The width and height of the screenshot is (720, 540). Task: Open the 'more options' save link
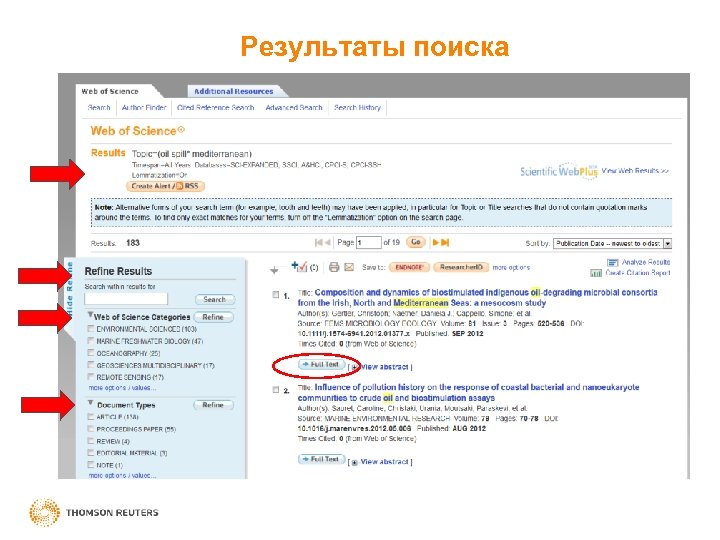pyautogui.click(x=511, y=267)
